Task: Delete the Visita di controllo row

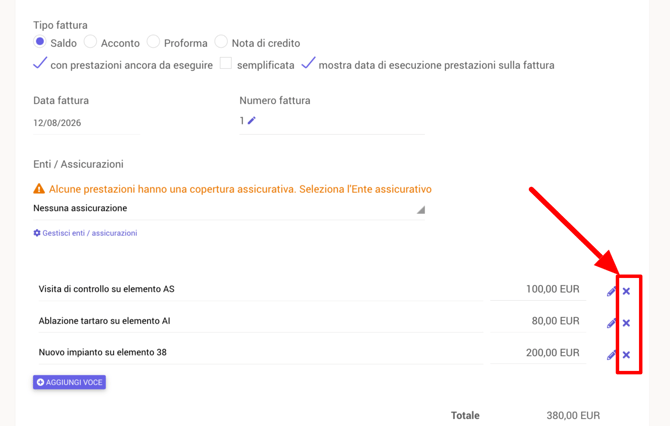Action: point(626,291)
